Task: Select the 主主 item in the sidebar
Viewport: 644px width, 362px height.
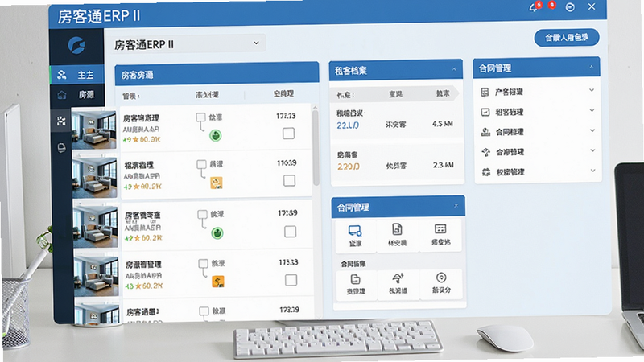Action: 77,75
